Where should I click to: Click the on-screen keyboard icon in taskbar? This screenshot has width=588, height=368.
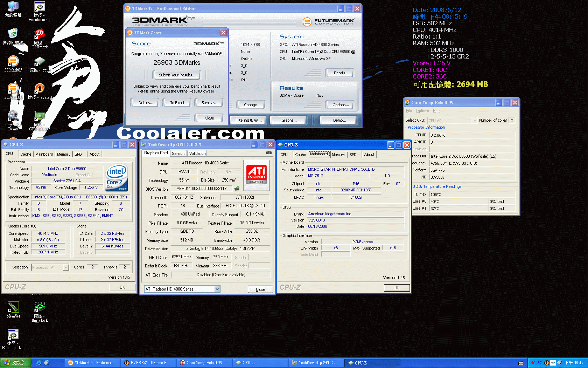(521, 363)
